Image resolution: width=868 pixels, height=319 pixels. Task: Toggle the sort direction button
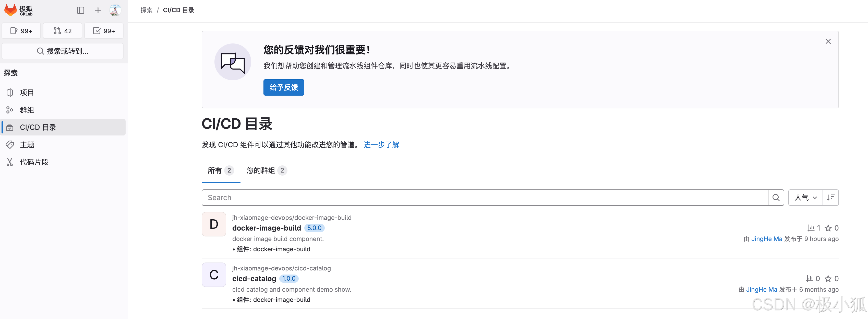coord(830,198)
